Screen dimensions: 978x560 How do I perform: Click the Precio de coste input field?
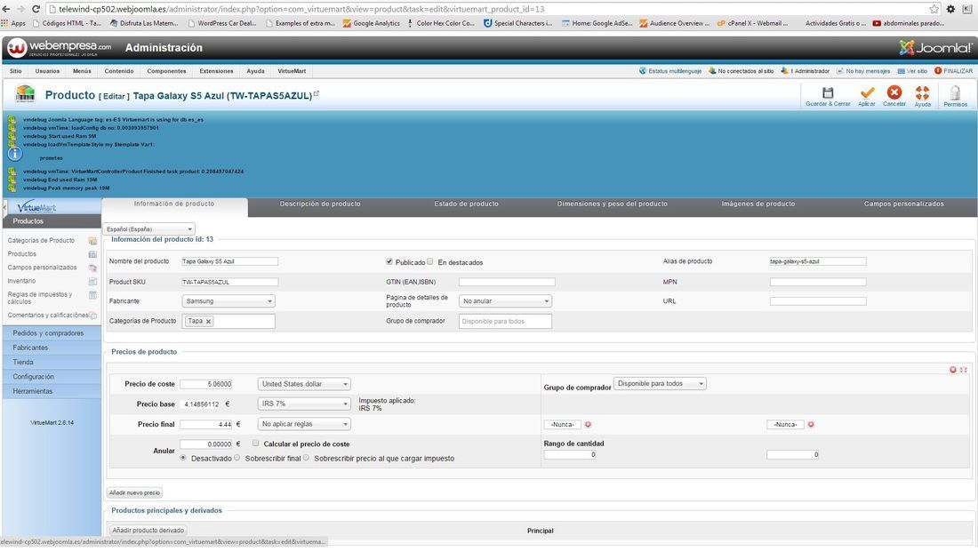coord(206,384)
